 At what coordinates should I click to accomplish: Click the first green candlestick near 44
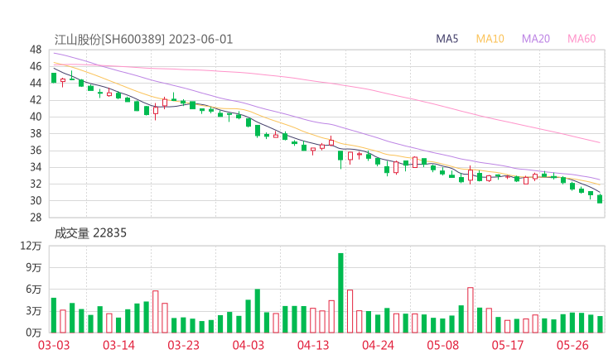pos(54,78)
